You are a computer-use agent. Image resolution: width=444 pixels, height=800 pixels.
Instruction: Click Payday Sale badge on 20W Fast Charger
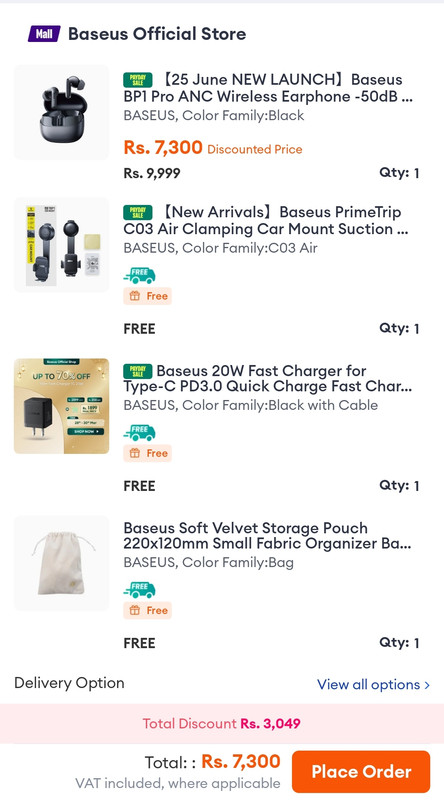(138, 371)
